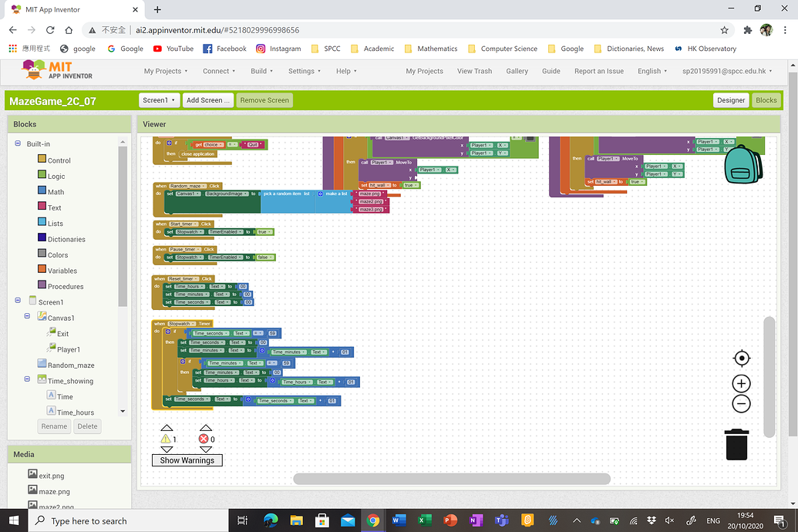Open the backpack icon in the viewer
The width and height of the screenshot is (798, 532).
point(742,163)
